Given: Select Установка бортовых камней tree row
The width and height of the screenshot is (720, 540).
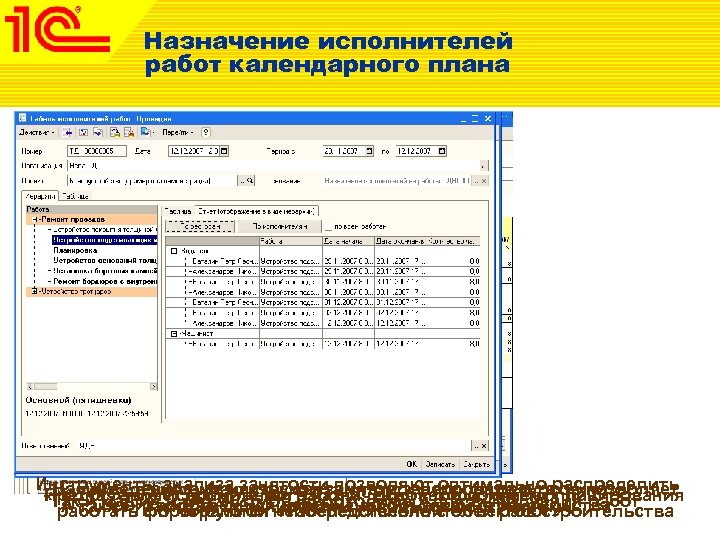Looking at the screenshot, I should click(105, 271).
